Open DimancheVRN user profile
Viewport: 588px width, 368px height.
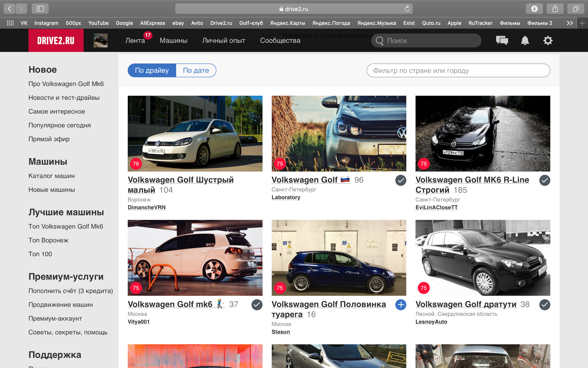coord(147,208)
